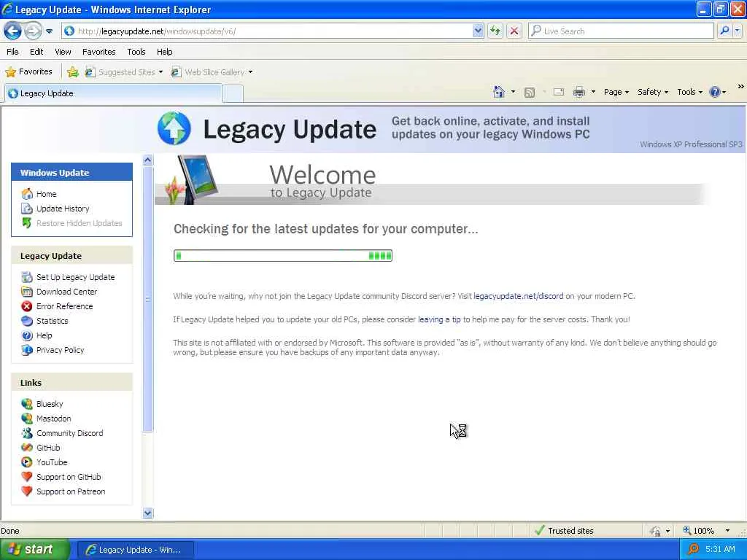
Task: Click the YouTube media player icon
Action: pyautogui.click(x=27, y=462)
